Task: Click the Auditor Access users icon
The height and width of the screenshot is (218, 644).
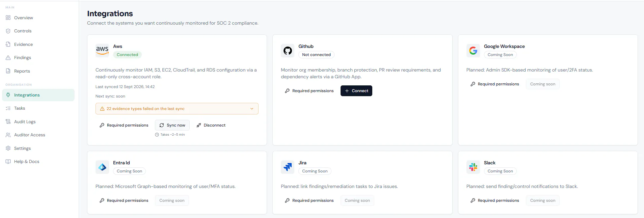Action: [x=8, y=135]
